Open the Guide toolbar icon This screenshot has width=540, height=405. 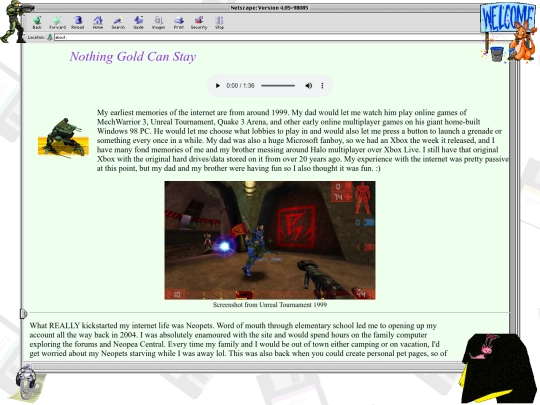pos(138,23)
